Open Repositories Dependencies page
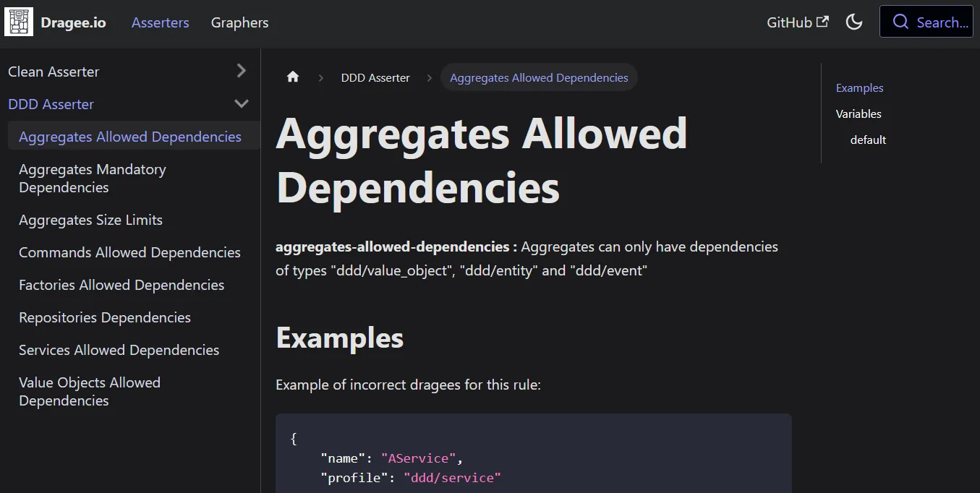Viewport: 980px width, 493px height. pyautogui.click(x=104, y=317)
